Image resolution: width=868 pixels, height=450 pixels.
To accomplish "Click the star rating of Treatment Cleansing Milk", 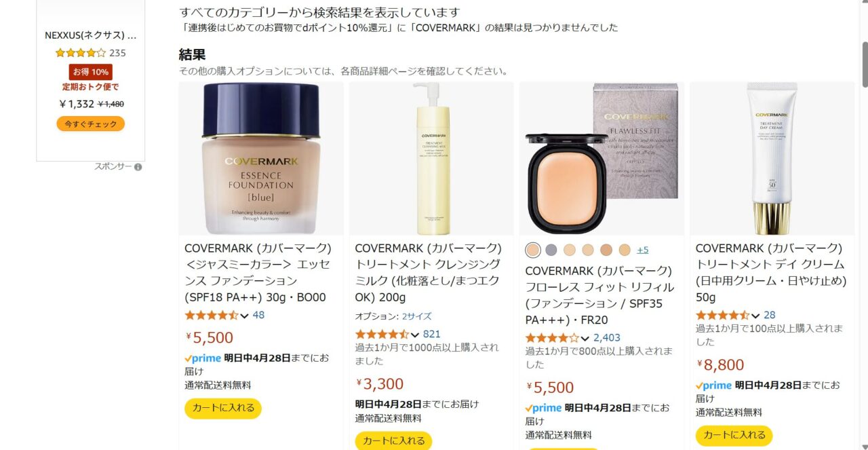I will click(382, 334).
